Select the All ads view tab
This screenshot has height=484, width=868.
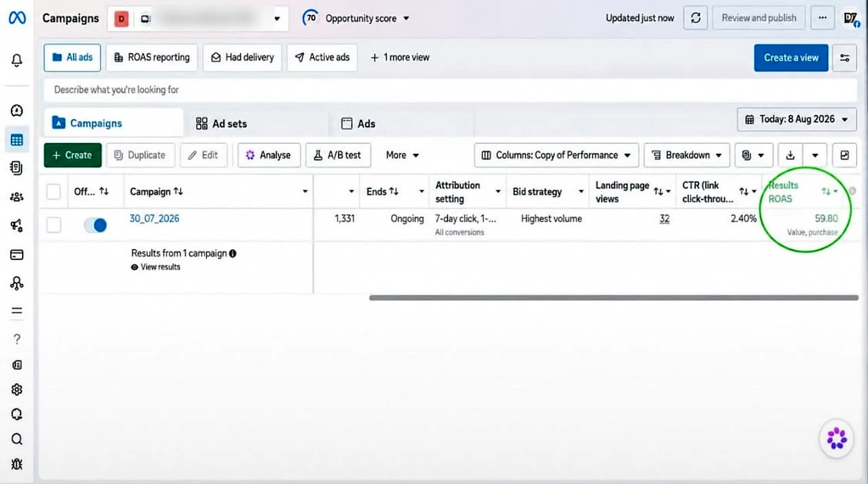pyautogui.click(x=72, y=58)
